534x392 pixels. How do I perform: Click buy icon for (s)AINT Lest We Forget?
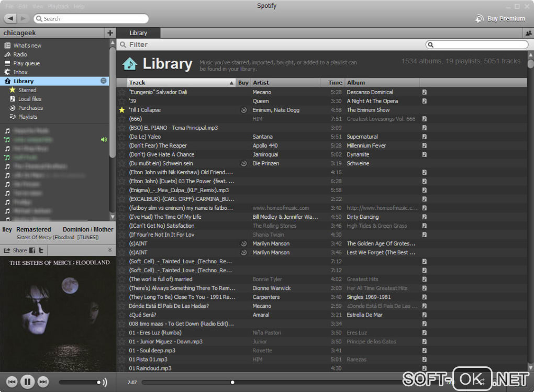coord(243,252)
